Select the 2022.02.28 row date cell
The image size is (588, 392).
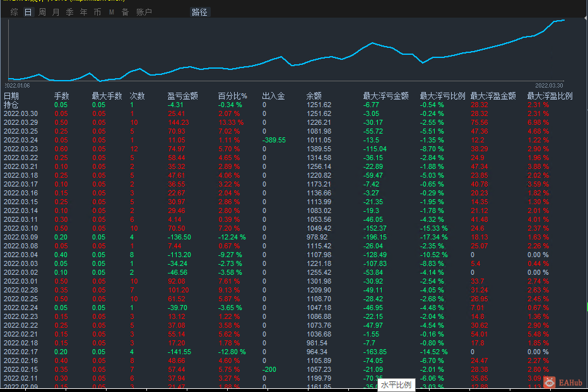[21, 290]
